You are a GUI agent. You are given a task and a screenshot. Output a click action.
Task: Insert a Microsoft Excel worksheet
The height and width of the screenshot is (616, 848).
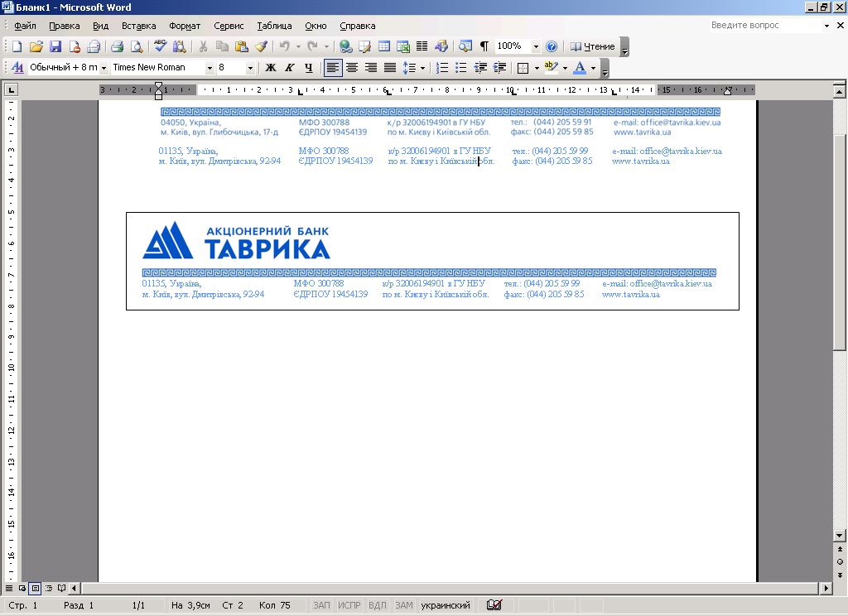coord(403,46)
